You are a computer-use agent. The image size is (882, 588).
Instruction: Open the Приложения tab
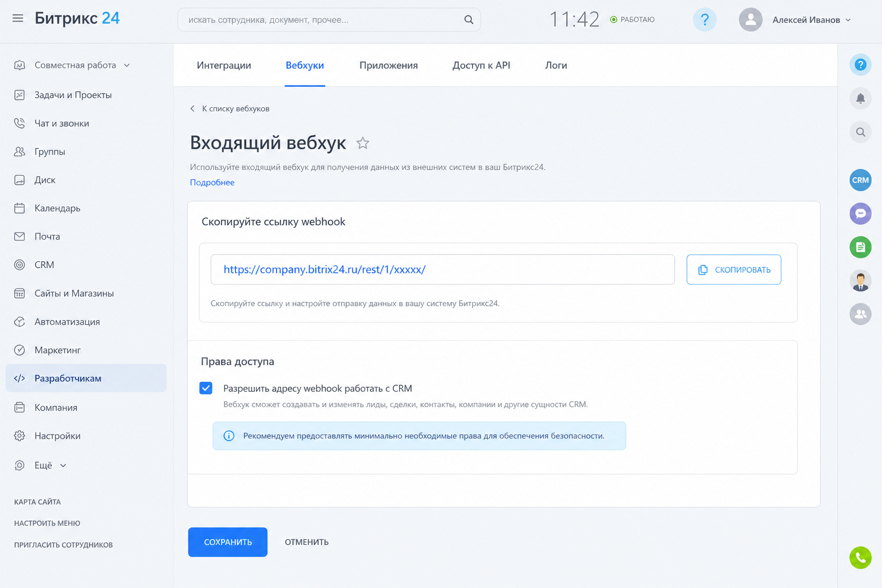click(x=389, y=65)
